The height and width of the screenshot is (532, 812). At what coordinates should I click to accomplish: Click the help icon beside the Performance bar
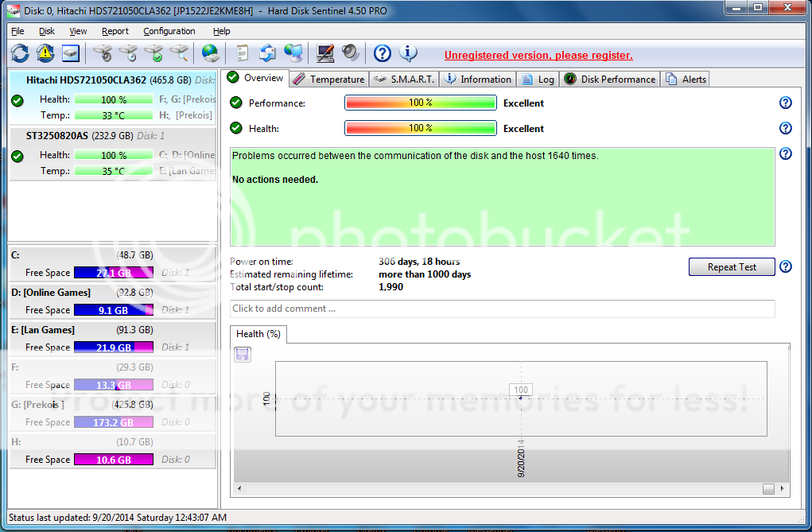[786, 103]
